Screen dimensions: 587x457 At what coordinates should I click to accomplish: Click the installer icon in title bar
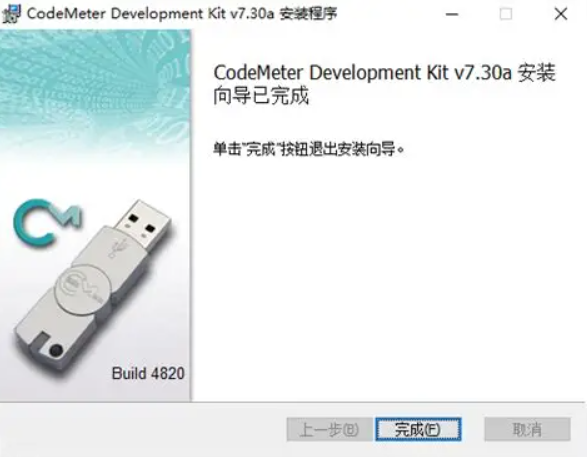[x=12, y=14]
